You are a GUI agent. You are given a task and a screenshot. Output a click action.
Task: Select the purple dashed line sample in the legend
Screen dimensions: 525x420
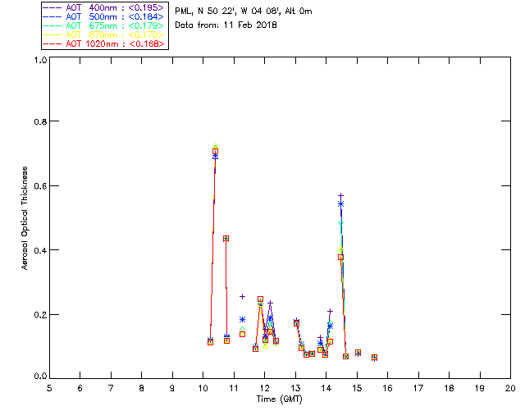click(52, 7)
